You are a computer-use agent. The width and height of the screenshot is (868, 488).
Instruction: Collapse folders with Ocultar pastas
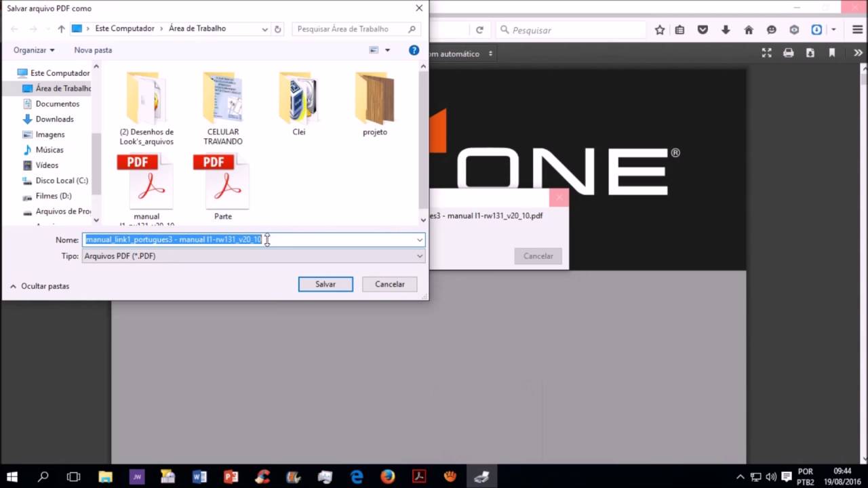click(x=39, y=286)
